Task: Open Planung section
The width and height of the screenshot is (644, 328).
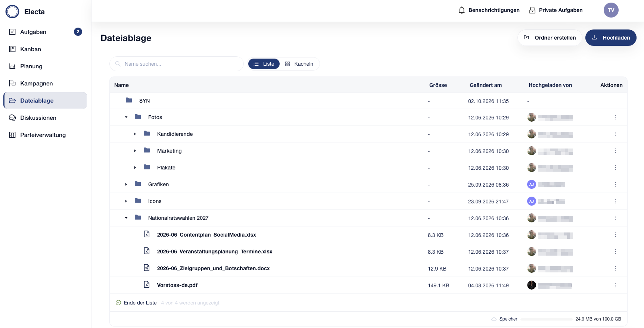Action: 45,66
